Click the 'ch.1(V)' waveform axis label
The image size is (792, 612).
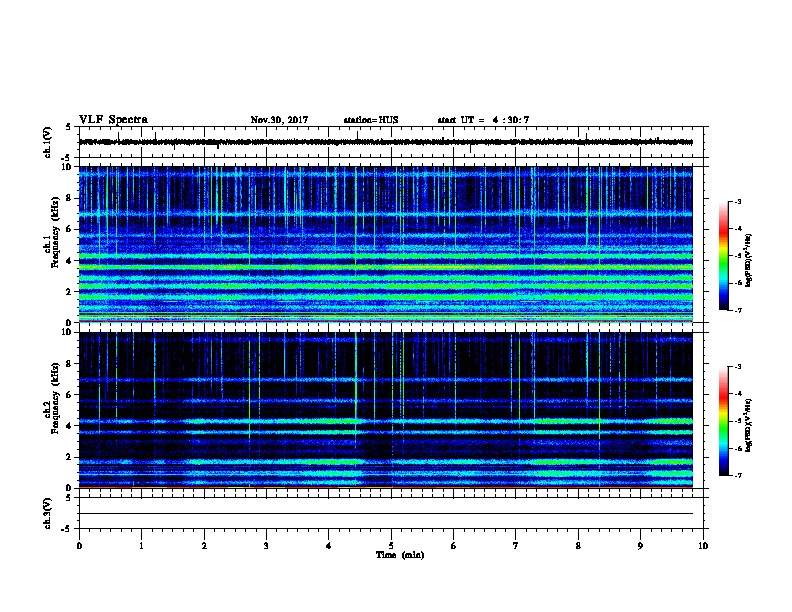(x=48, y=142)
